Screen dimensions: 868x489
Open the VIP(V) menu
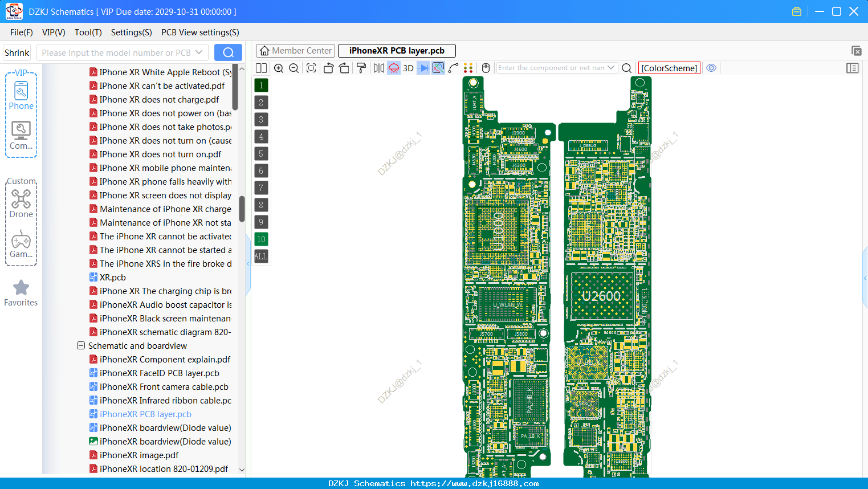[54, 32]
